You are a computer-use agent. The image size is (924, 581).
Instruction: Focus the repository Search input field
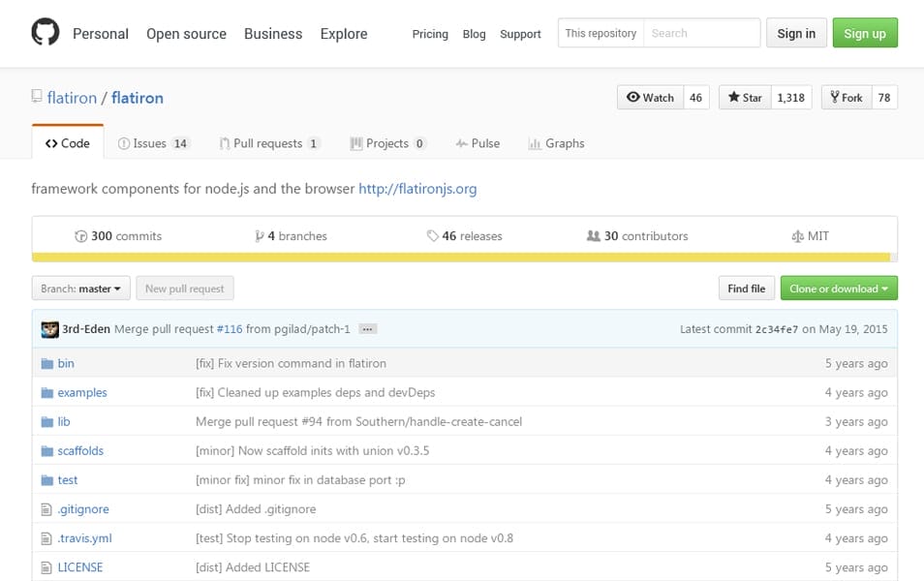pyautogui.click(x=701, y=33)
